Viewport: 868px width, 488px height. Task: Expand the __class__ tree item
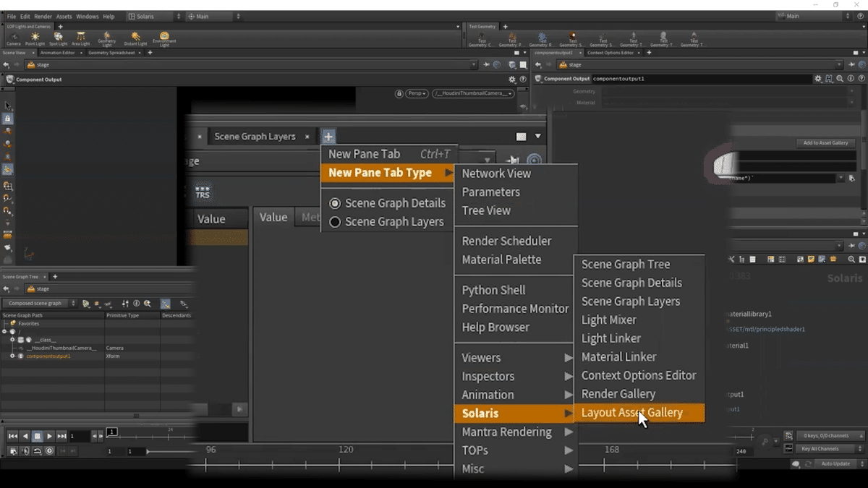click(12, 340)
